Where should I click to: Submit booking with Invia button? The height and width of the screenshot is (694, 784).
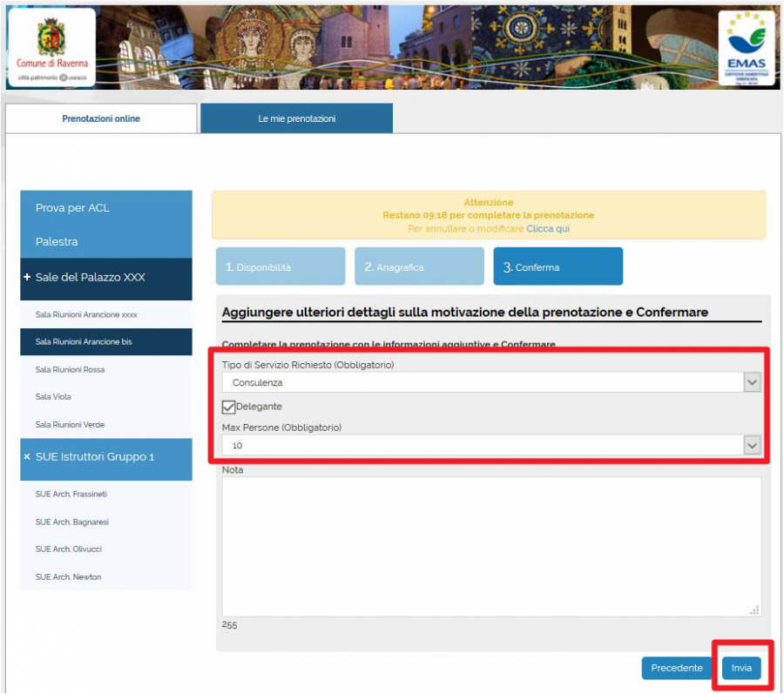click(741, 668)
